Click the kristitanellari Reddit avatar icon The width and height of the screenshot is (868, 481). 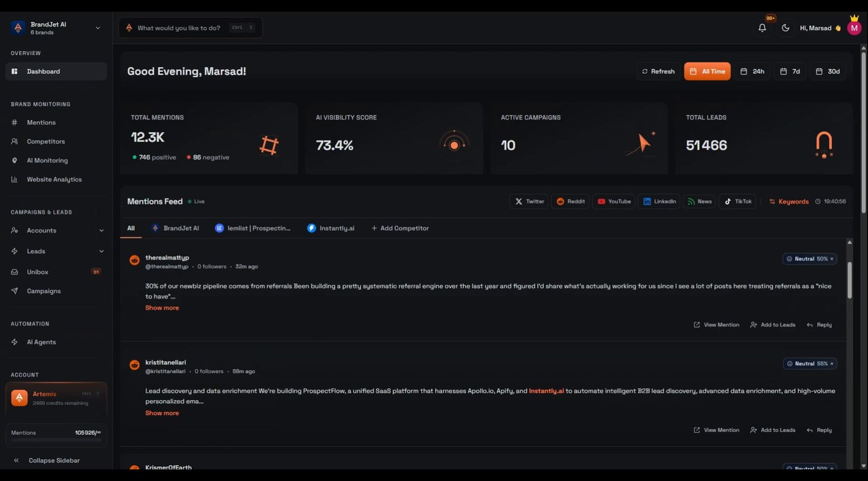tap(134, 365)
